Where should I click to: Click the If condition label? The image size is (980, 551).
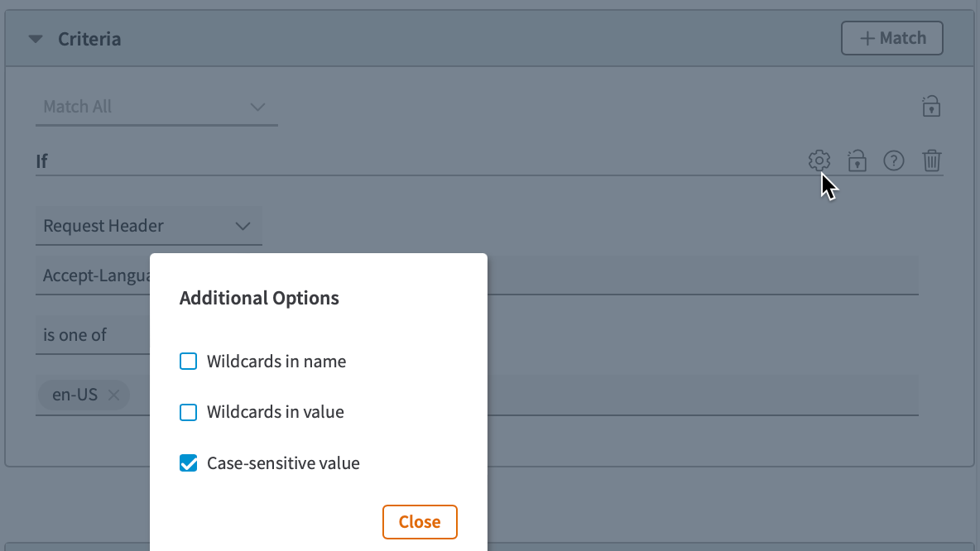pos(41,161)
